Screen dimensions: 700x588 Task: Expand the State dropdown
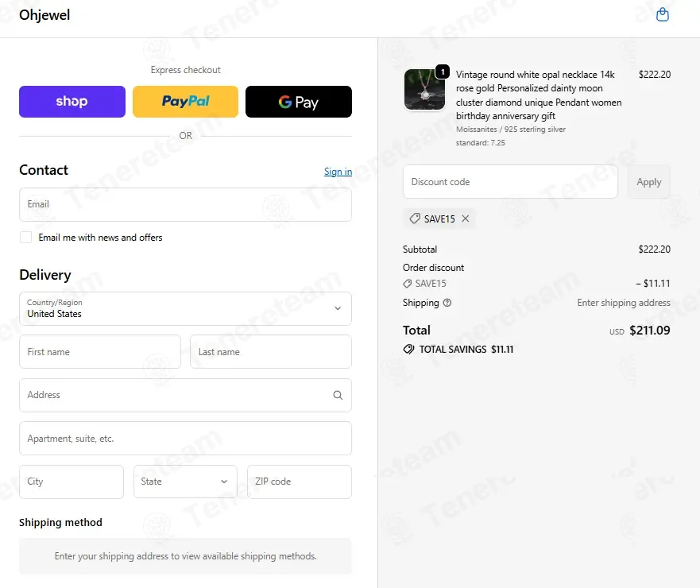185,482
